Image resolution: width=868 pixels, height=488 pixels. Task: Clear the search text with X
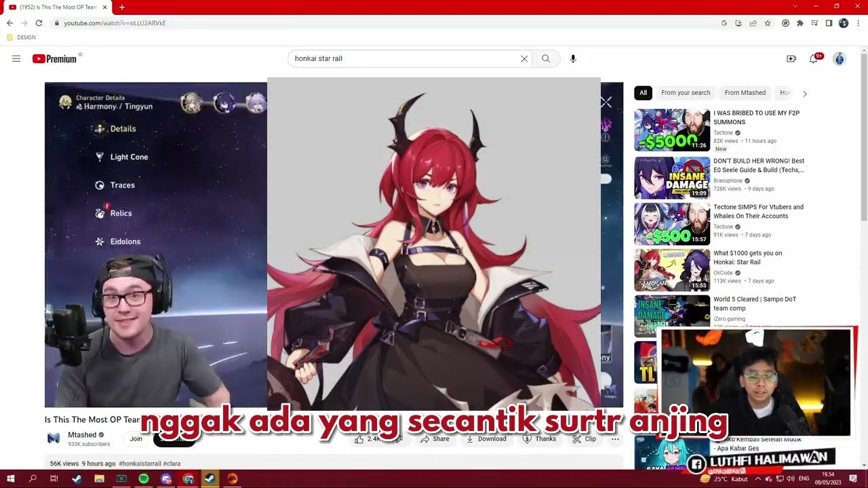[524, 59]
